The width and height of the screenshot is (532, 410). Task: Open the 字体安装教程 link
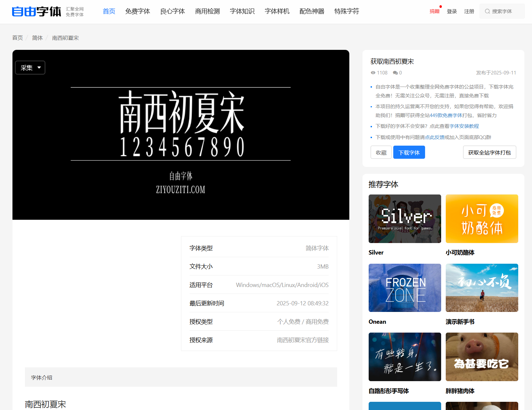click(464, 126)
